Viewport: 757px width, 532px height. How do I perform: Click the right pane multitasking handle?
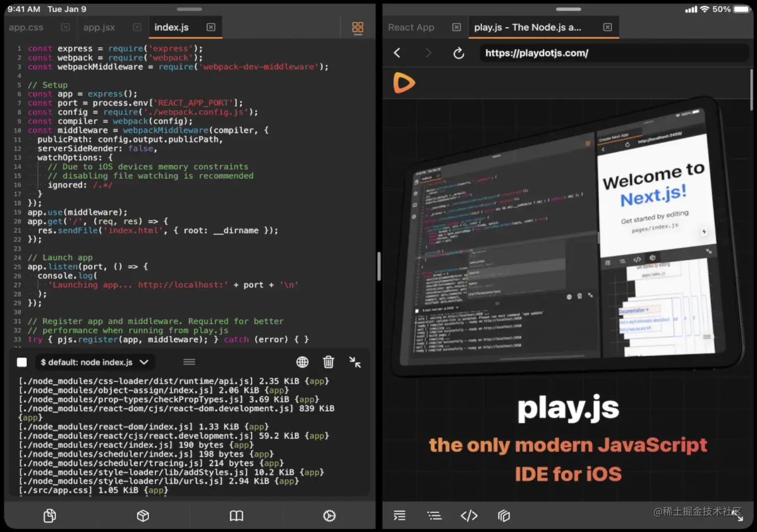[x=568, y=9]
